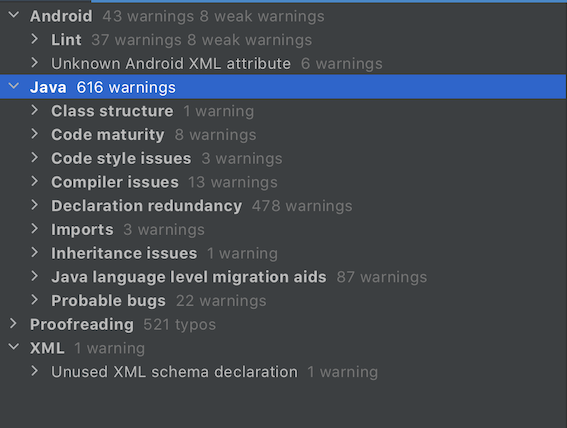Select the Code maturity row
Image resolution: width=567 pixels, height=428 pixels.
284,134
